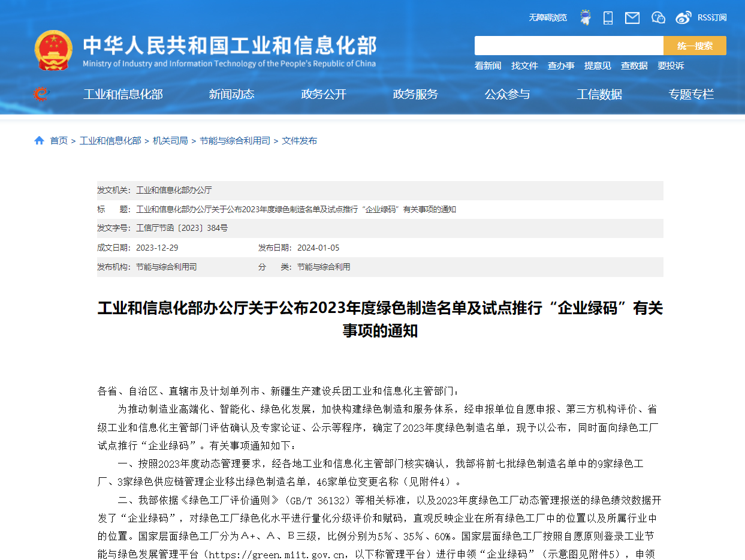
Task: Select 政务公开 in the navigation bar
Action: click(324, 94)
